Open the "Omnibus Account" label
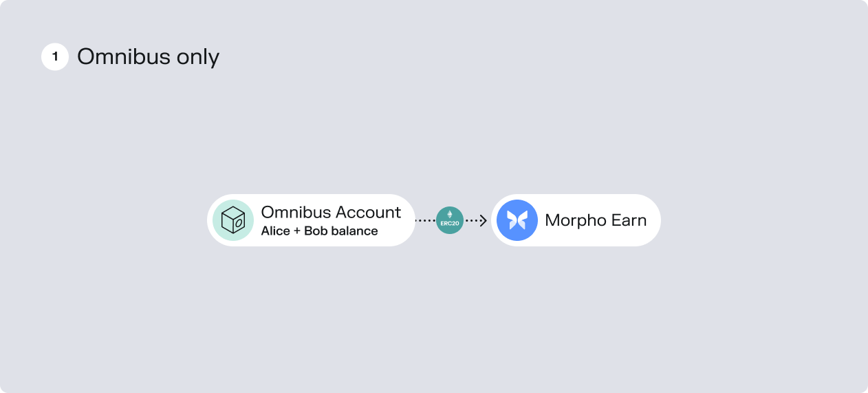 click(331, 212)
